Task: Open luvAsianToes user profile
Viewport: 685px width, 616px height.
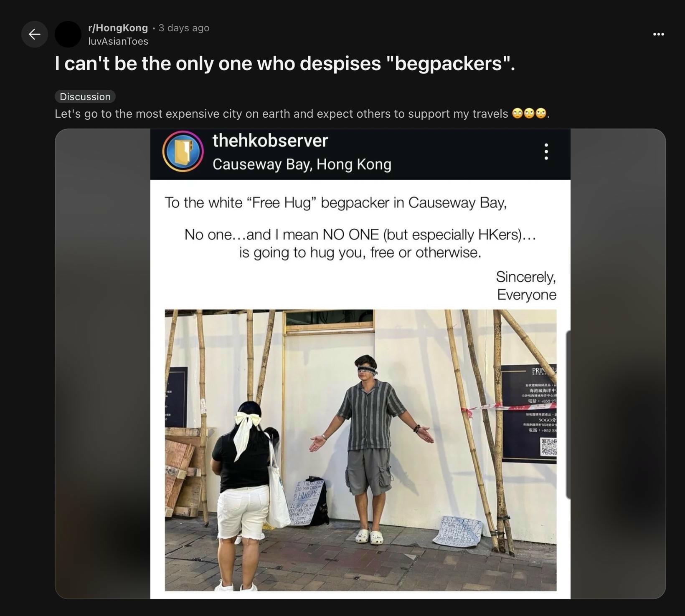Action: click(118, 41)
